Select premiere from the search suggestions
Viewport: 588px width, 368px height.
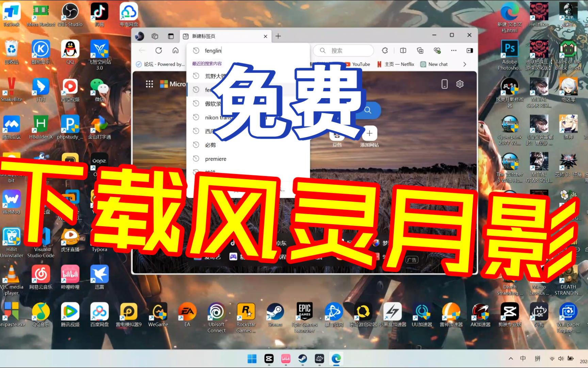pyautogui.click(x=215, y=158)
